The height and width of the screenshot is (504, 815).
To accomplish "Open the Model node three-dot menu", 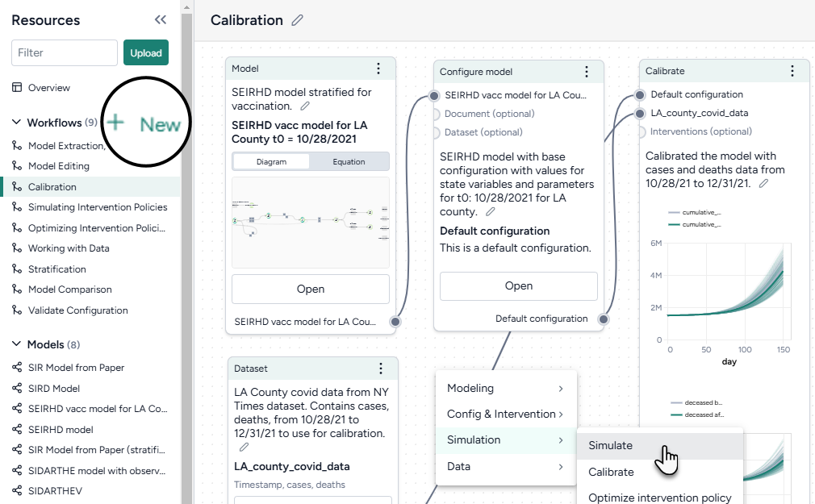I will tap(378, 69).
